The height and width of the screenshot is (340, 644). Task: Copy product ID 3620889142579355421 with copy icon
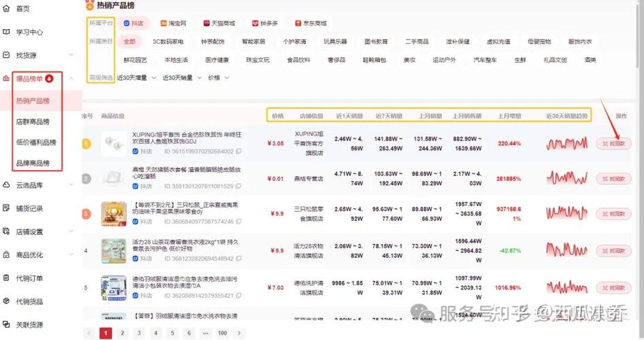tap(239, 295)
